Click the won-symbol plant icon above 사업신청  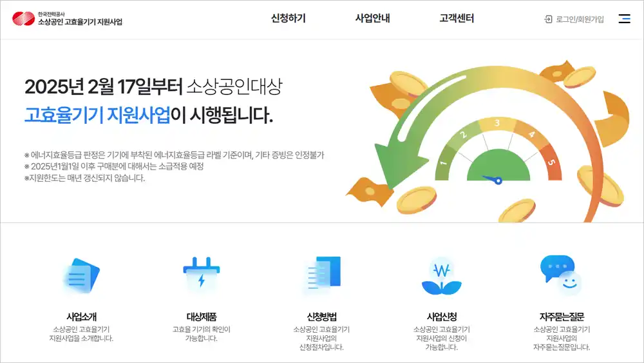442,276
